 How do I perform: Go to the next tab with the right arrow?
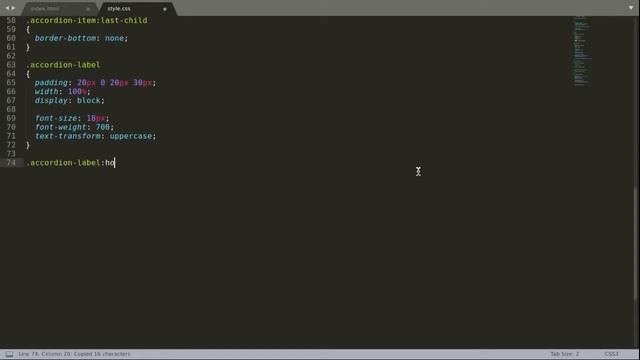tap(13, 8)
